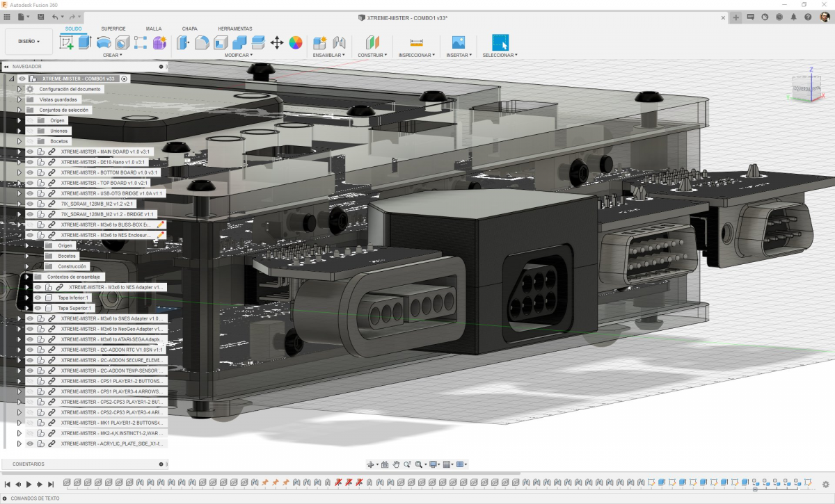The height and width of the screenshot is (504, 835).
Task: Open the INSERTAR dropdown menu
Action: click(x=459, y=55)
